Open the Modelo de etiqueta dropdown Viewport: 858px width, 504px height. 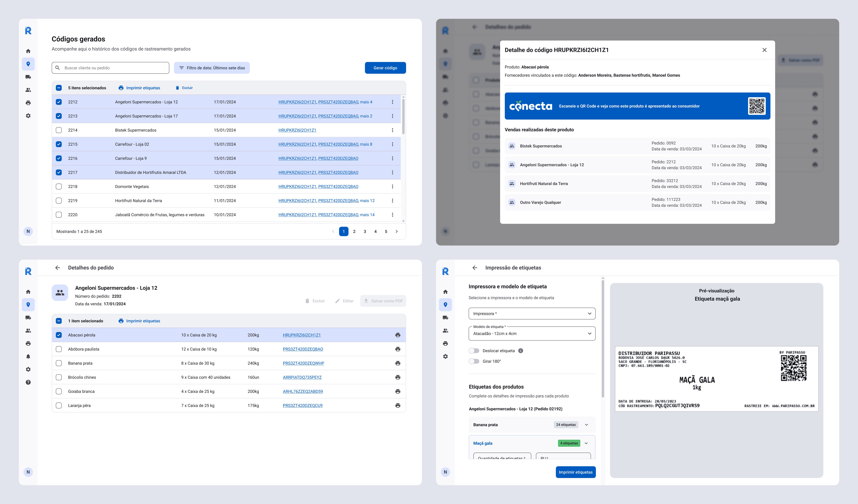point(532,334)
